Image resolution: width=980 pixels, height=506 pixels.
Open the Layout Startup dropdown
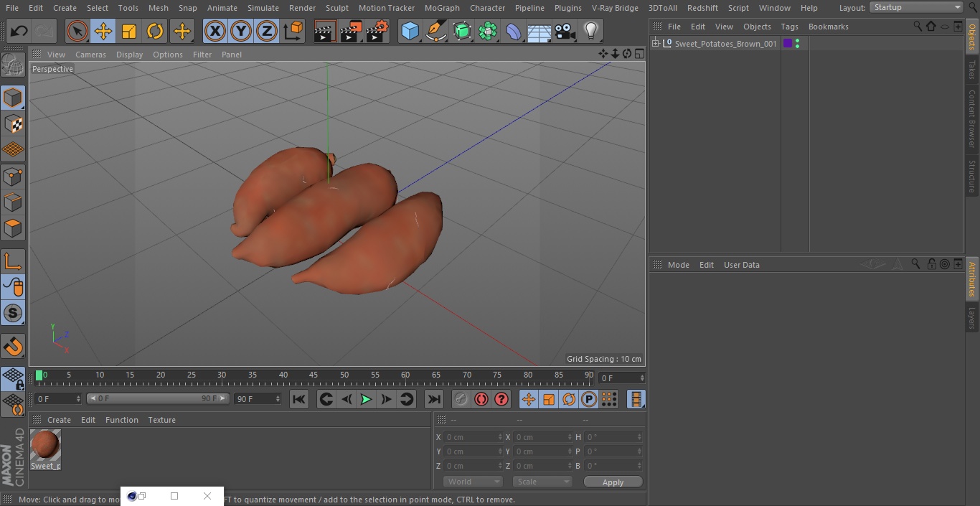916,7
